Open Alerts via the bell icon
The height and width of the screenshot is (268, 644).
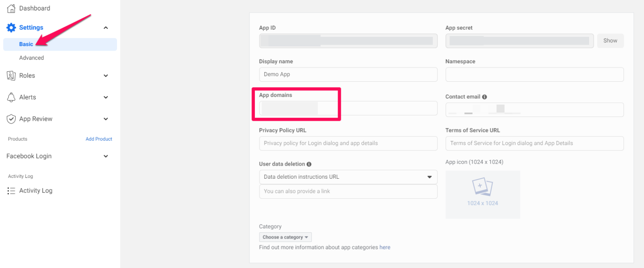pos(10,97)
